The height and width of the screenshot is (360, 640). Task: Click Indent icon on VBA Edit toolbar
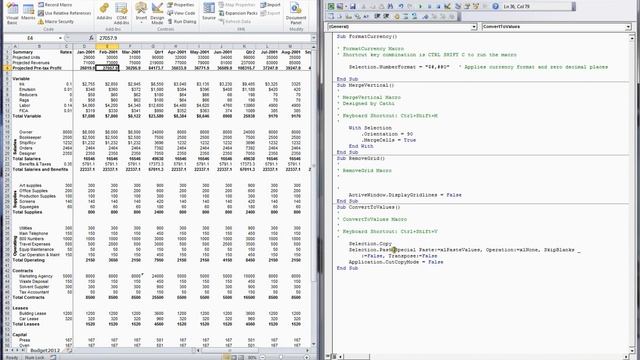pos(377,16)
